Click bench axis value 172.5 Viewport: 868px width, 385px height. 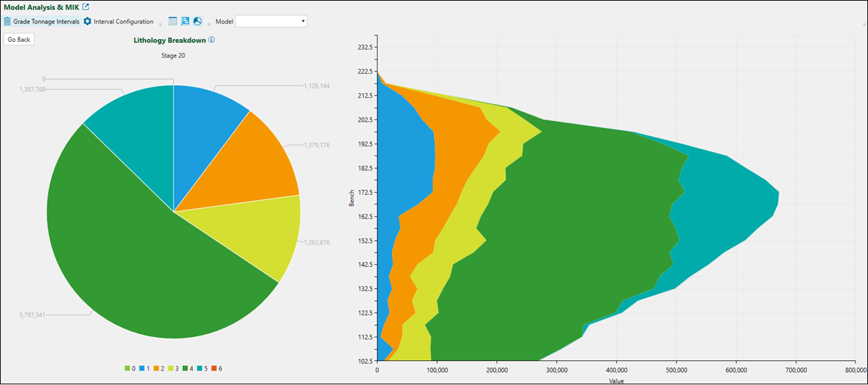[365, 192]
